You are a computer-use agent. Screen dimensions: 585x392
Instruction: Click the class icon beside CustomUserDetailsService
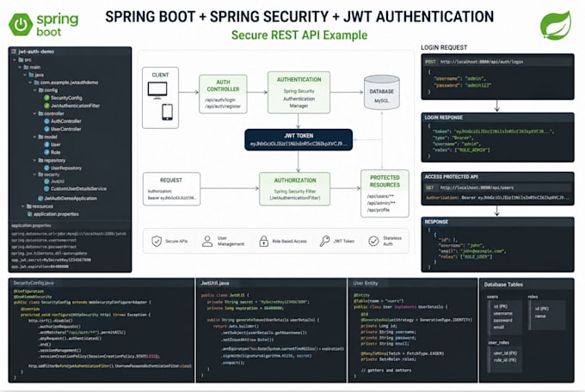click(x=46, y=189)
